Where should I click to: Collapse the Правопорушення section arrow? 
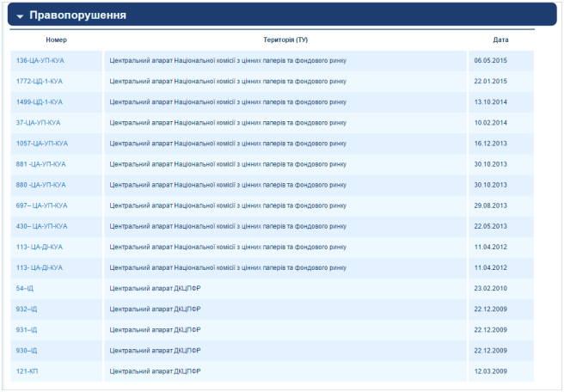pos(20,15)
